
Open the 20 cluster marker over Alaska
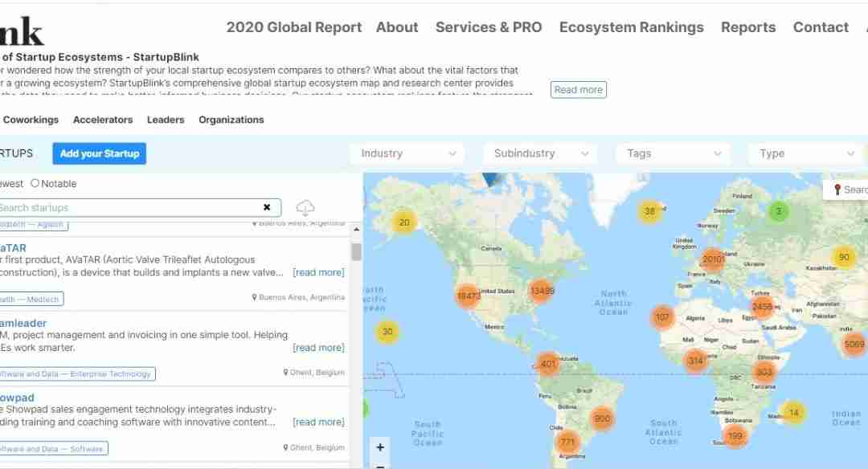404,222
